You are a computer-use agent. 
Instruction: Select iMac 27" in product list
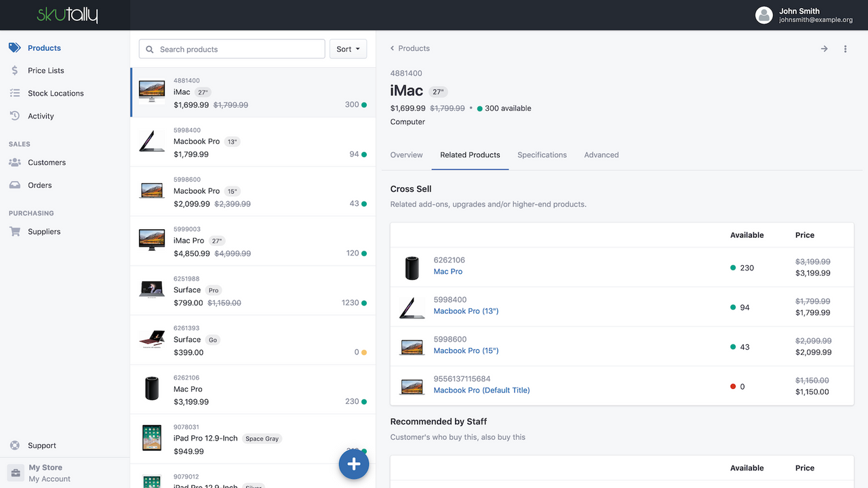tap(253, 92)
